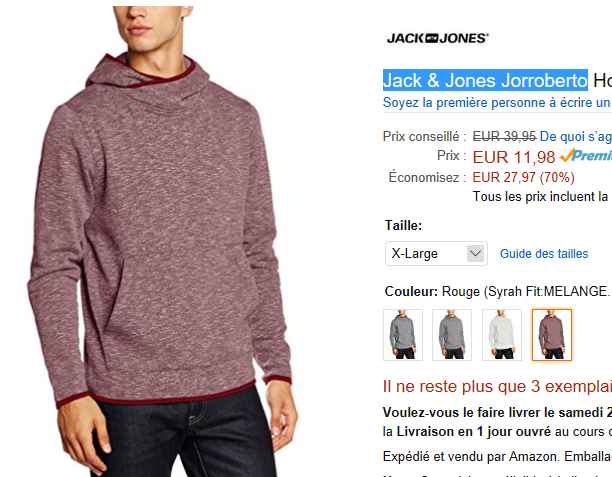Click the struck-through EUR 39,95 price
612x477 pixels.
point(504,137)
